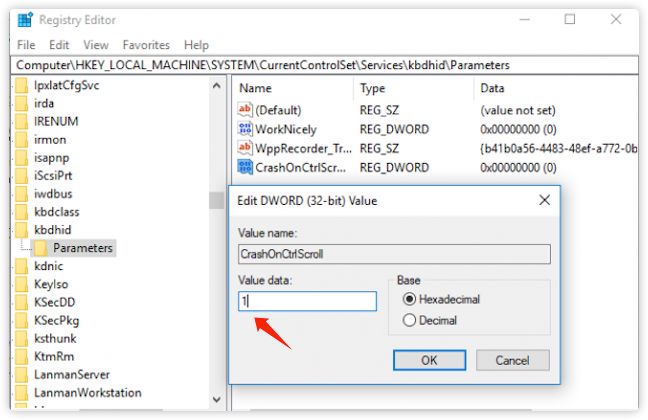648x420 pixels.
Task: Click the CrashOnCtrlScr... DWORD value icon
Action: (245, 167)
